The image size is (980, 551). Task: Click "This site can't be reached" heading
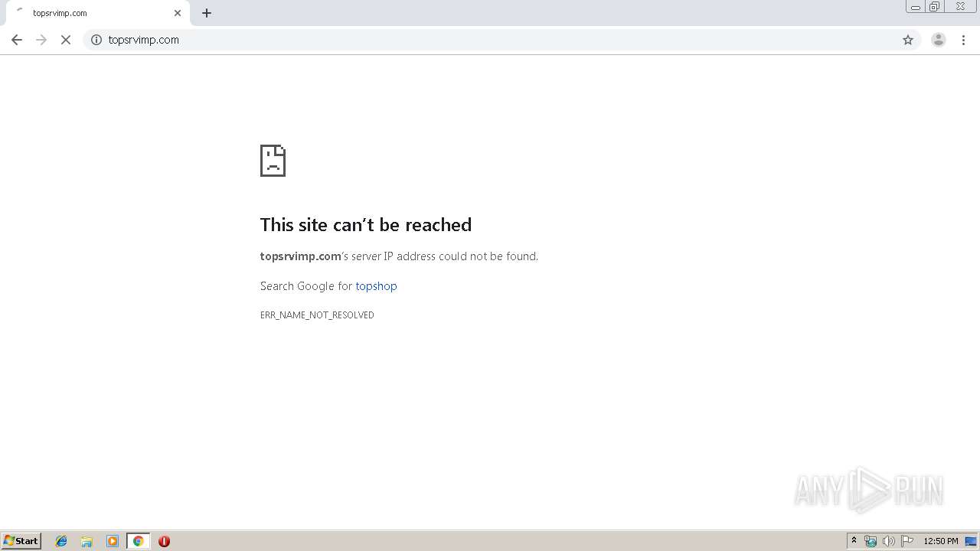point(366,224)
